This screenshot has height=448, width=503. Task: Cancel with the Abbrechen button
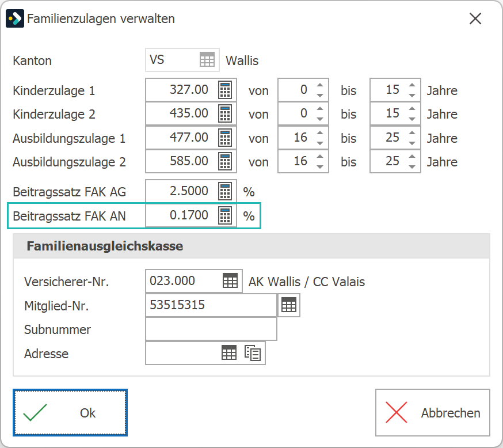click(x=432, y=413)
